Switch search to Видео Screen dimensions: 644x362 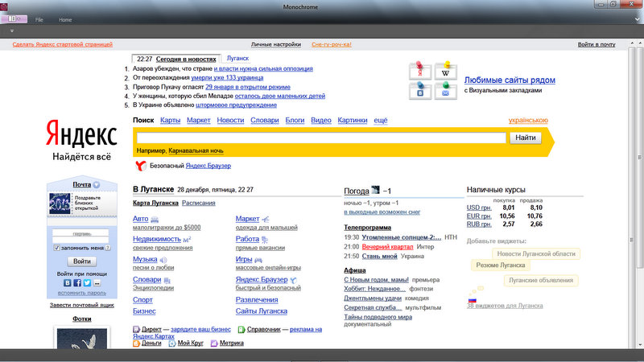pyautogui.click(x=320, y=120)
